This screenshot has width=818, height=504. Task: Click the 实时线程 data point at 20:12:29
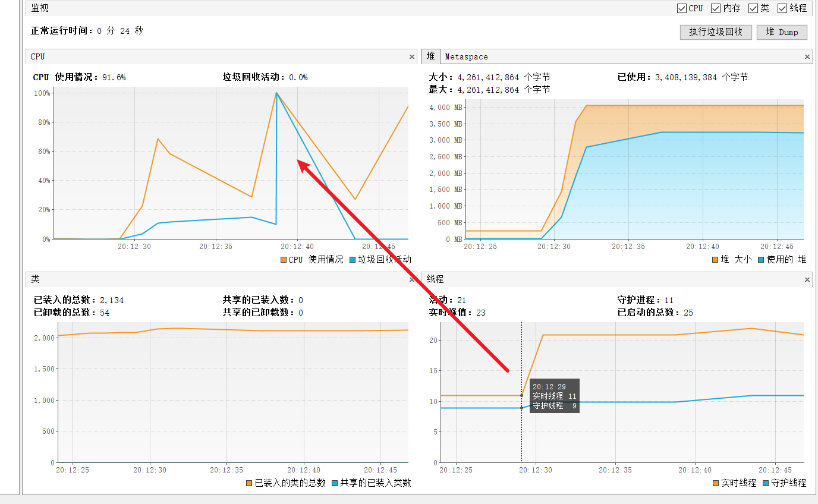pyautogui.click(x=521, y=395)
